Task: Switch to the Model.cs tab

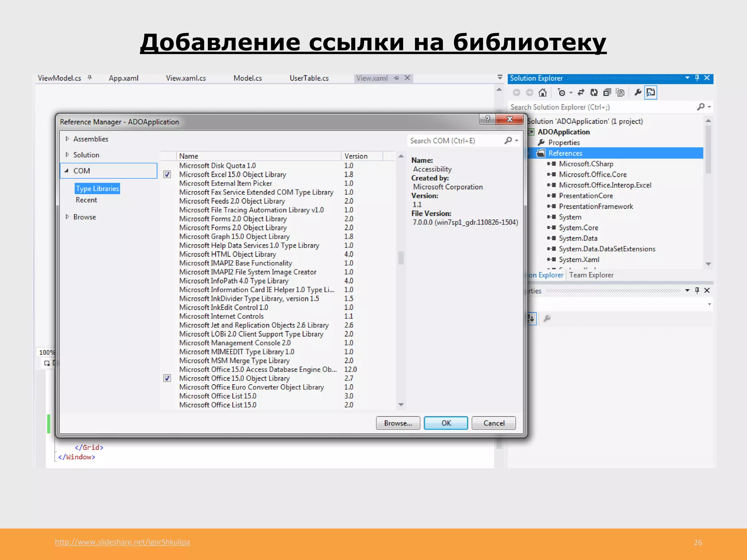Action: pyautogui.click(x=248, y=78)
